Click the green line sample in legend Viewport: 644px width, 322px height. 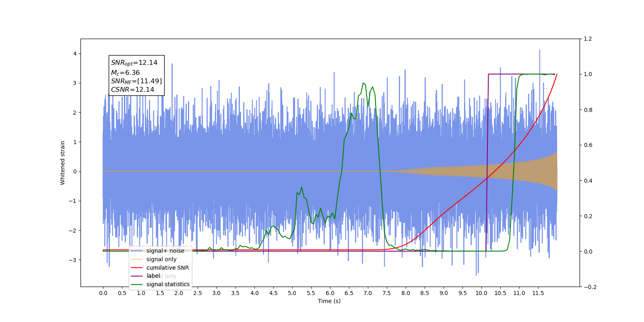click(x=137, y=284)
